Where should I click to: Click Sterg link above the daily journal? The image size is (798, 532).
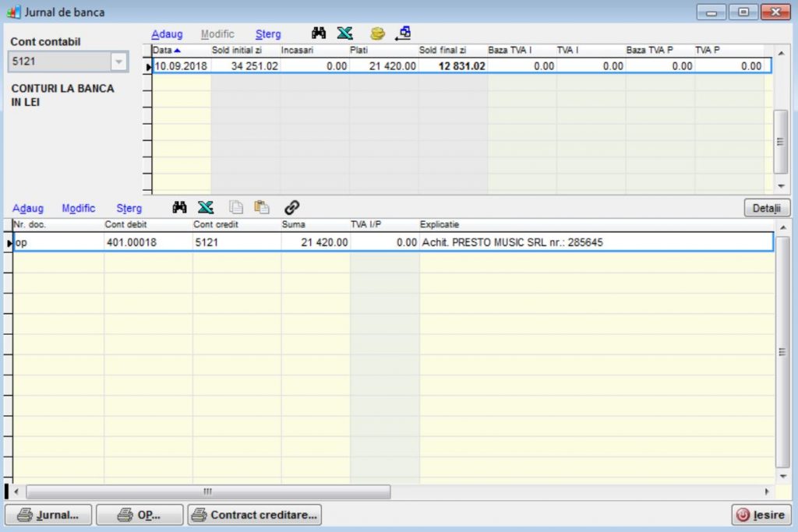click(x=268, y=34)
